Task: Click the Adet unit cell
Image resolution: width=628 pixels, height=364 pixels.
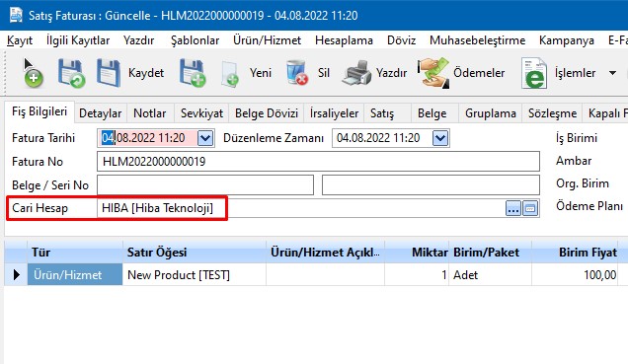Action: pyautogui.click(x=490, y=275)
